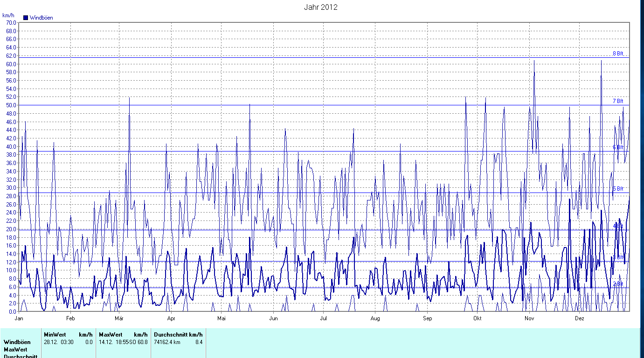Select the 70.0 y-axis label

tap(11, 22)
